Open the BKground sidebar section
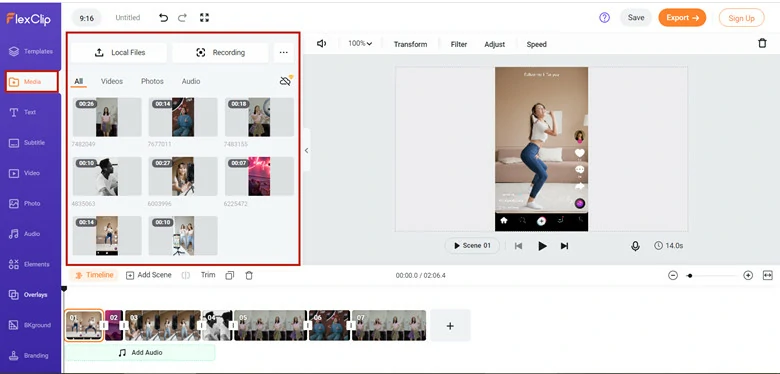Screen dimensions: 780x374 pos(30,325)
